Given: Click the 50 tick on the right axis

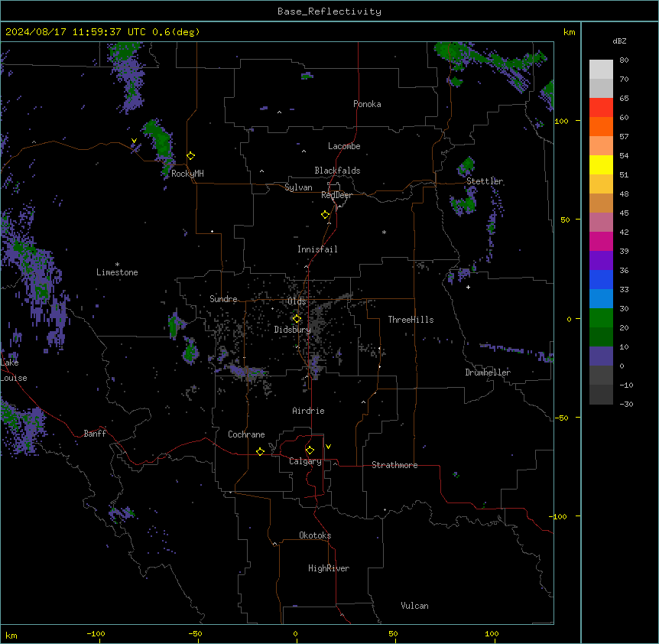Looking at the screenshot, I should click(565, 220).
